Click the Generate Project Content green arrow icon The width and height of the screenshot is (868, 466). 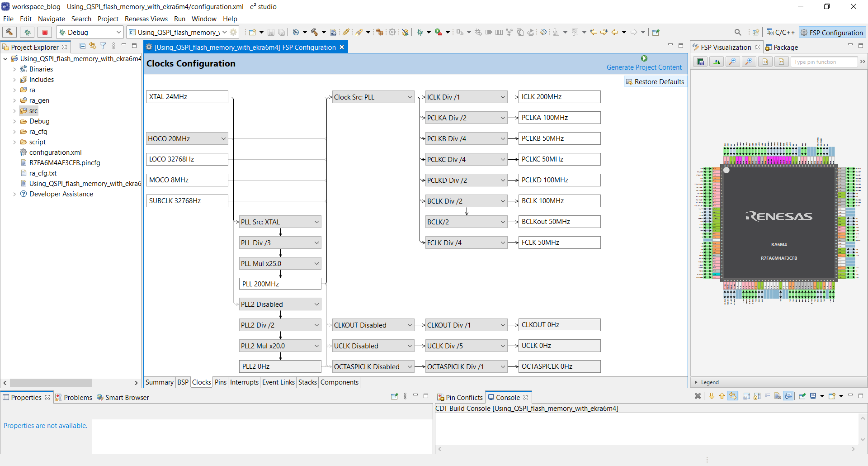click(644, 58)
